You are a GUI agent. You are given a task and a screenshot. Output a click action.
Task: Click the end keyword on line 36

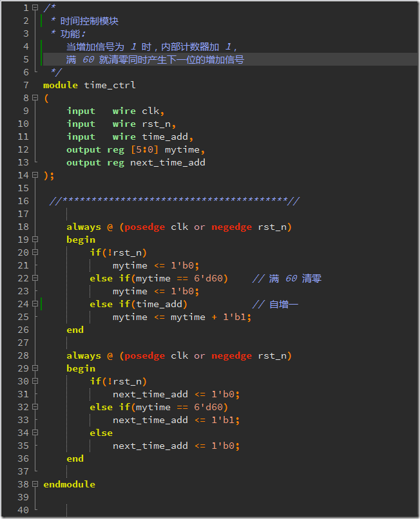pos(75,458)
